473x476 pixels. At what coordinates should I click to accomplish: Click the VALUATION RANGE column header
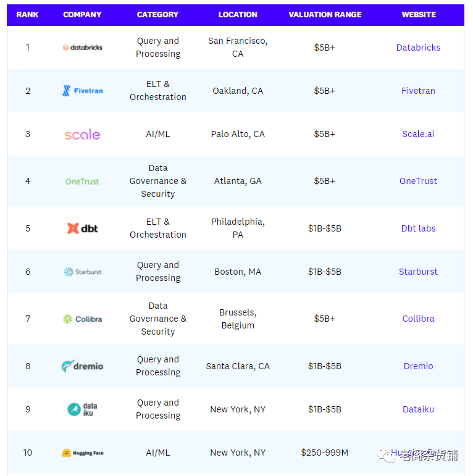[325, 15]
